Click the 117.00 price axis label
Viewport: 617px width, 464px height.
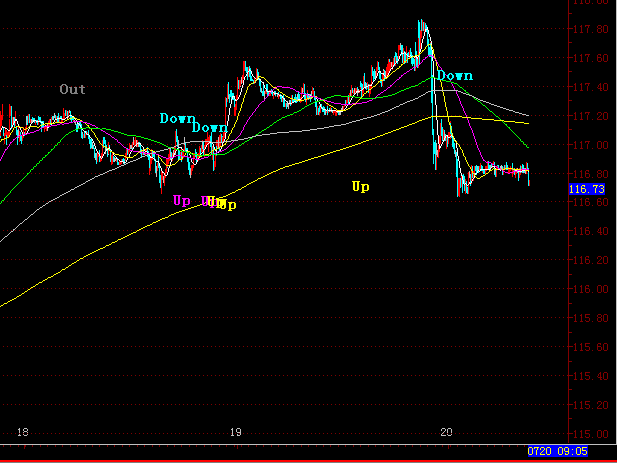coord(591,145)
